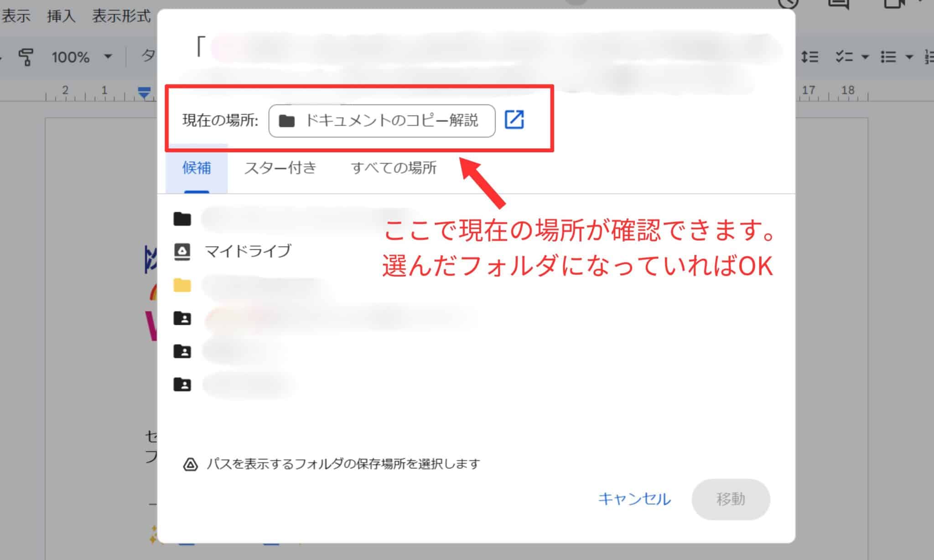Switch to the スター付き tab
Viewport: 934px width, 560px height.
(280, 168)
